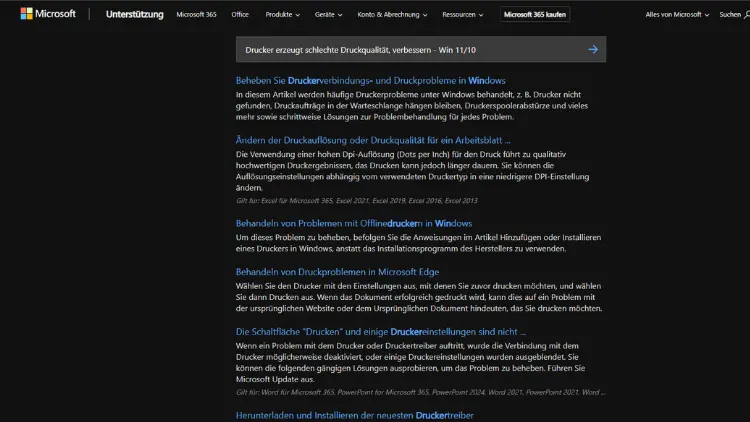Click the 'Gilt für: Word für Microsoft 365' line

(420, 392)
